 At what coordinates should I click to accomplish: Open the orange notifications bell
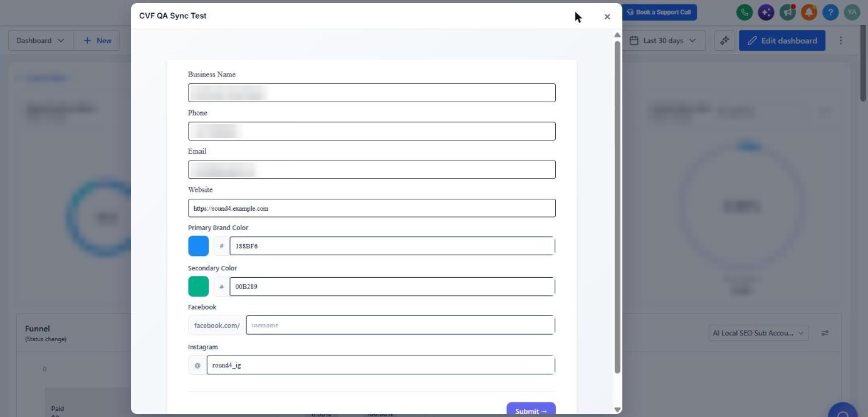809,12
